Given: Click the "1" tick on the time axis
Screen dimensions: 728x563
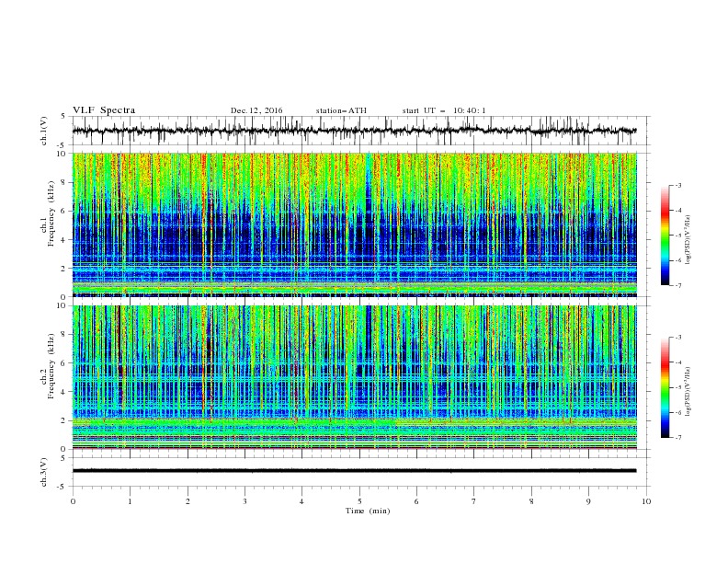Looking at the screenshot, I should [x=131, y=501].
